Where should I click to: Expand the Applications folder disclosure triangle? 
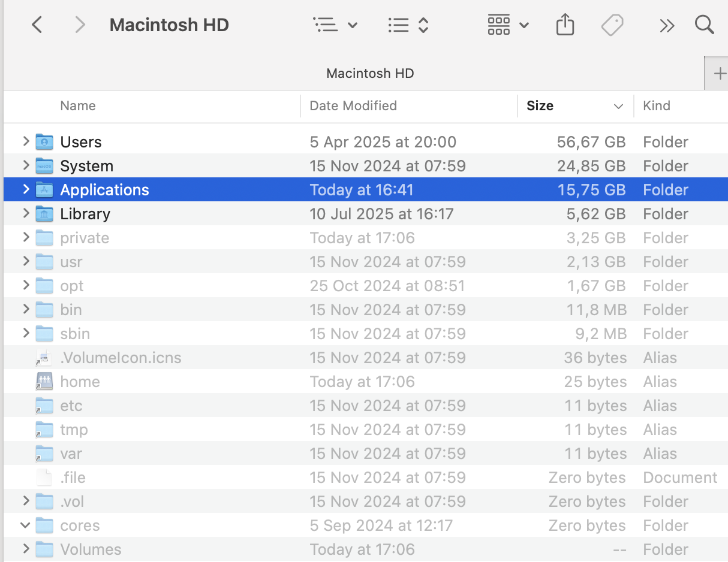click(x=25, y=189)
